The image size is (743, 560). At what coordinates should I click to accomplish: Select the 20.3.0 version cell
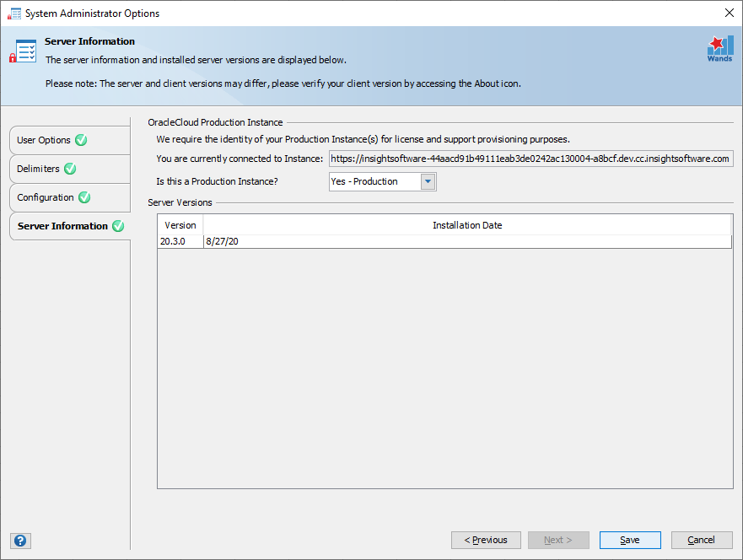pos(180,241)
